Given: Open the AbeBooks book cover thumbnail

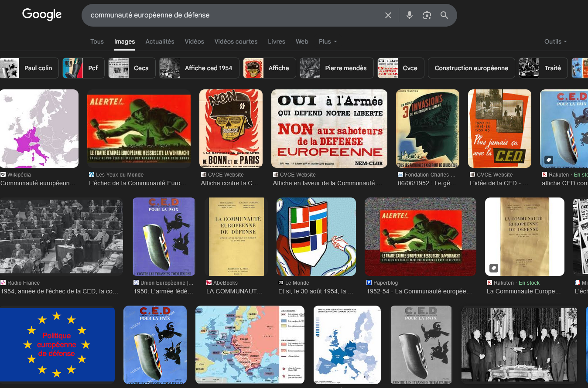Looking at the screenshot, I should [x=236, y=237].
